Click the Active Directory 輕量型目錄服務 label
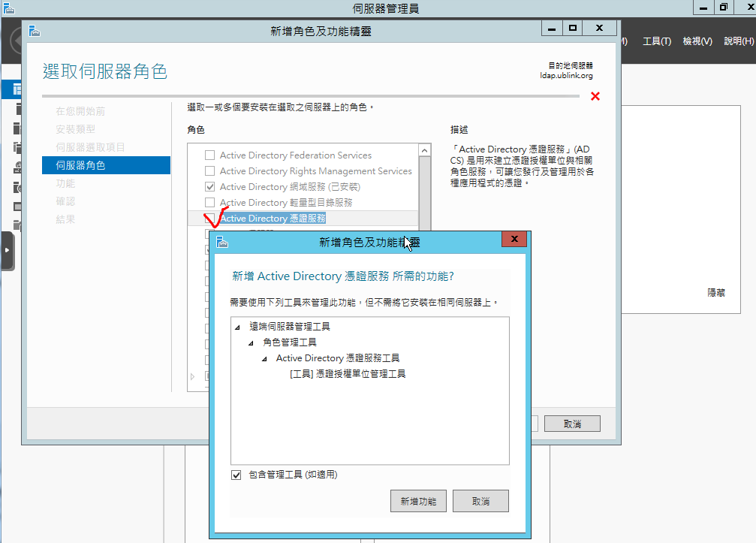This screenshot has height=543, width=756. tap(286, 203)
